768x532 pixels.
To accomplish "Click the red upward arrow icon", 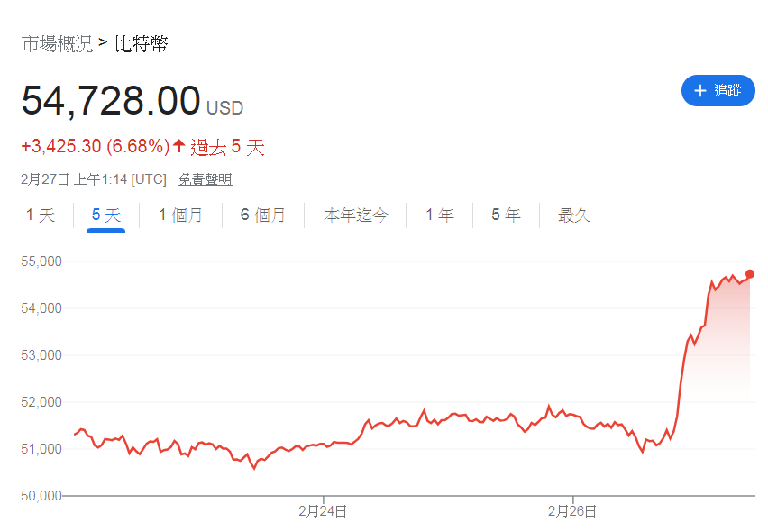I will pos(178,145).
